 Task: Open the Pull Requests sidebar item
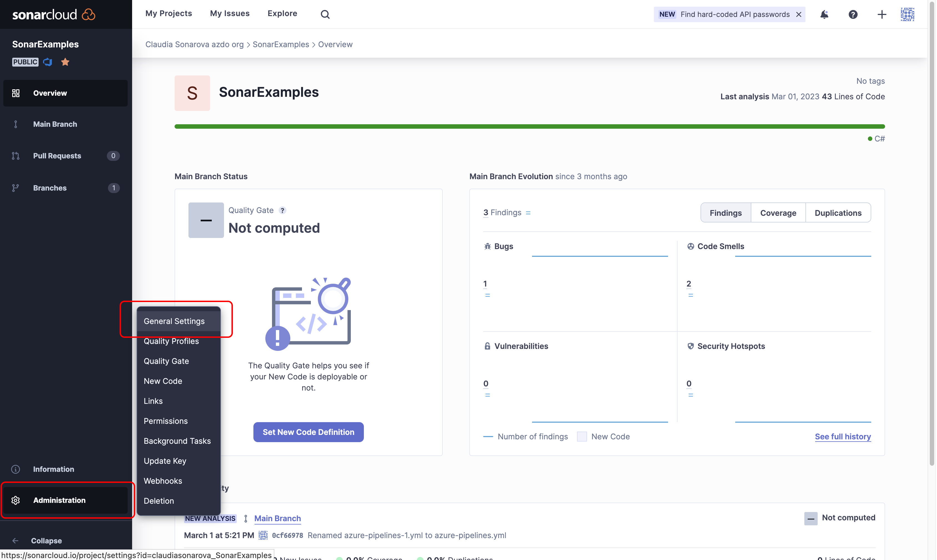point(65,156)
